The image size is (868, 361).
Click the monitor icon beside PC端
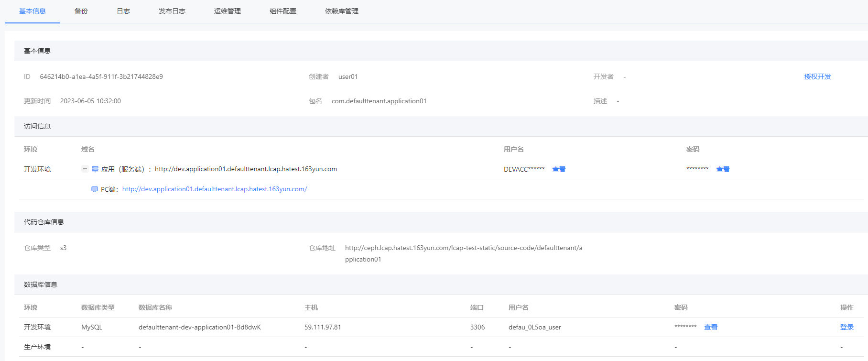[x=95, y=189]
